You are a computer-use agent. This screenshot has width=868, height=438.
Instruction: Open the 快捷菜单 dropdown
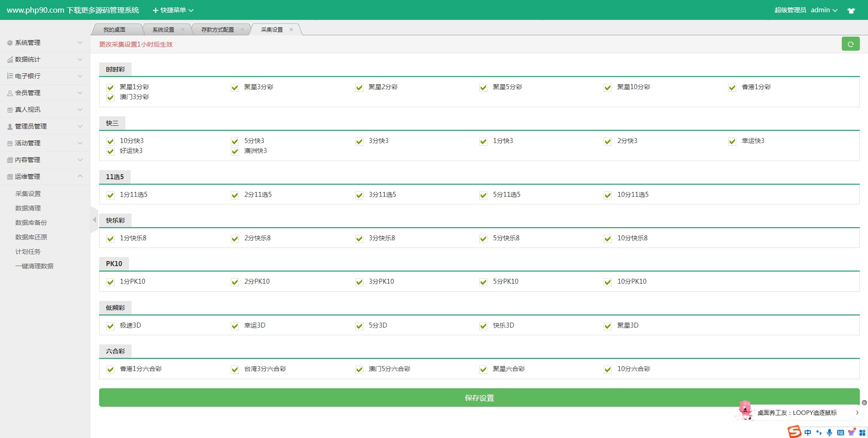point(173,10)
